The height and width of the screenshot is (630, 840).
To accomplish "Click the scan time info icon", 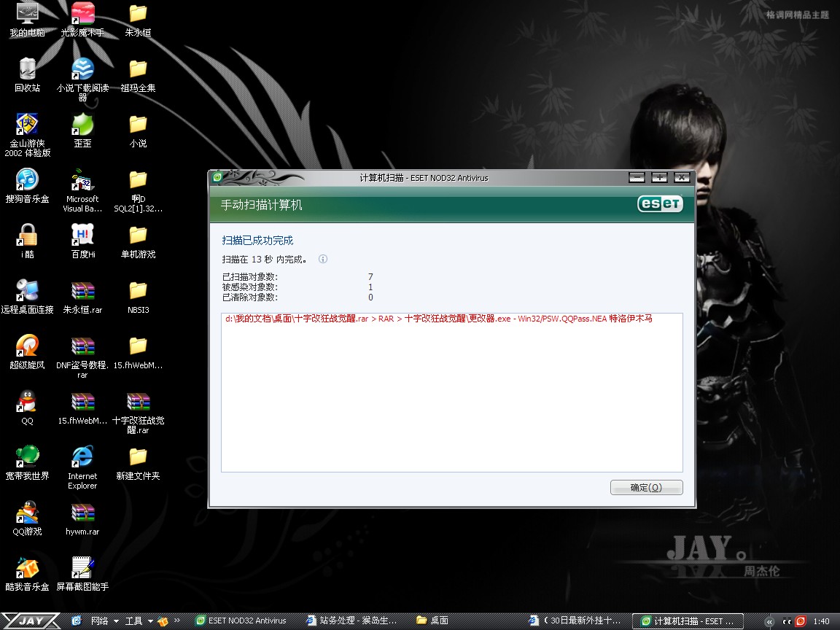I will 322,259.
